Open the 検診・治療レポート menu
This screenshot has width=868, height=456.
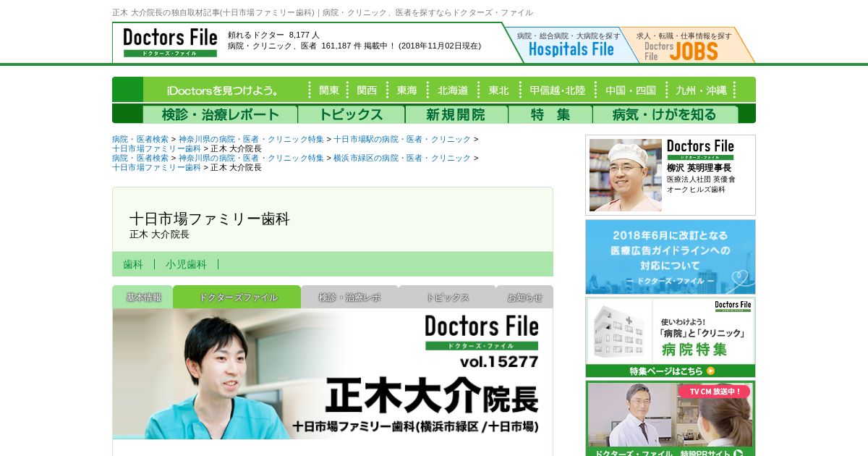click(x=220, y=114)
